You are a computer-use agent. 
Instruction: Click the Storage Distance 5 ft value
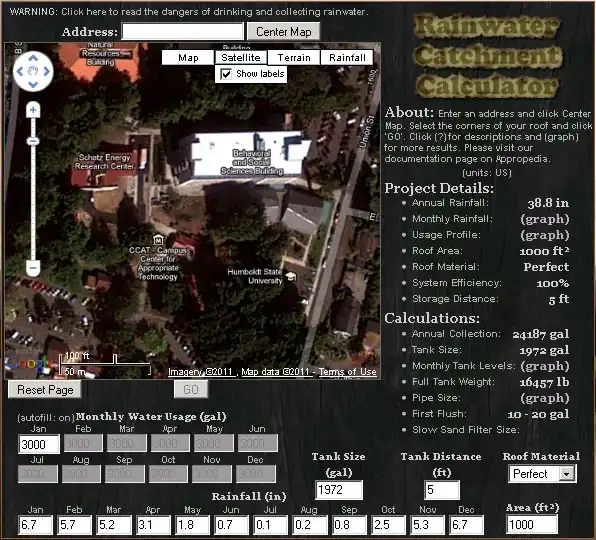[x=559, y=299]
